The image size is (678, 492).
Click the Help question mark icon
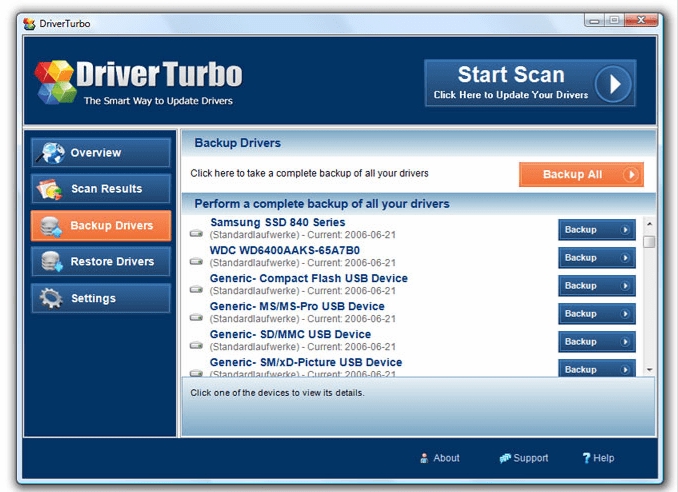(x=586, y=458)
